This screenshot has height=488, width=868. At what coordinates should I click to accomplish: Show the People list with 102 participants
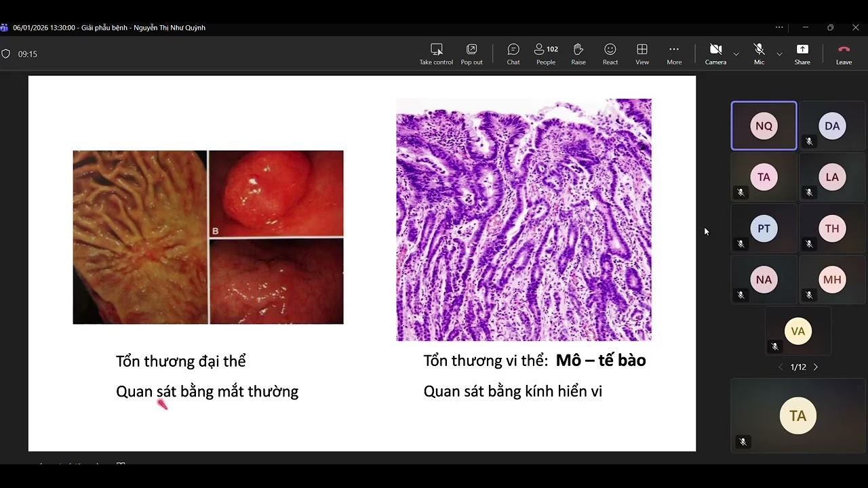(546, 54)
